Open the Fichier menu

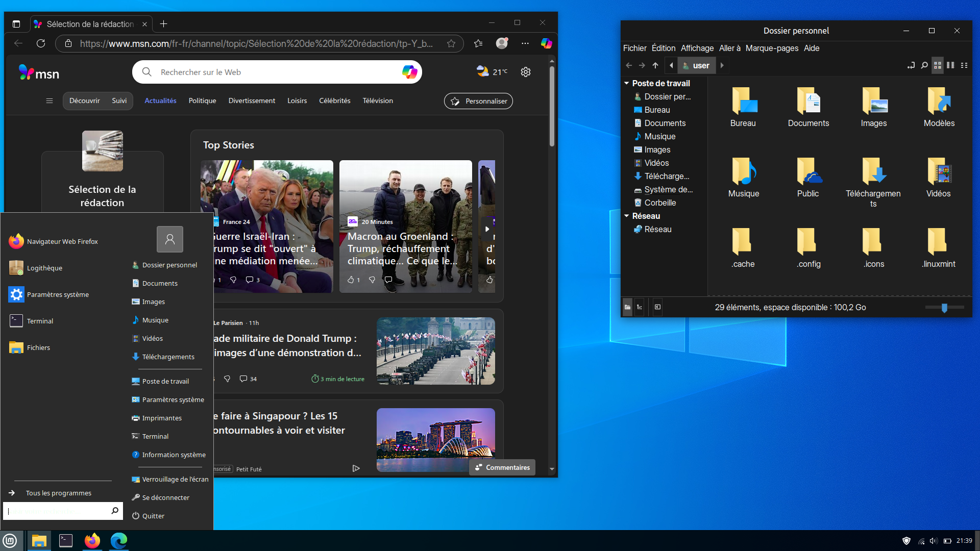[634, 48]
